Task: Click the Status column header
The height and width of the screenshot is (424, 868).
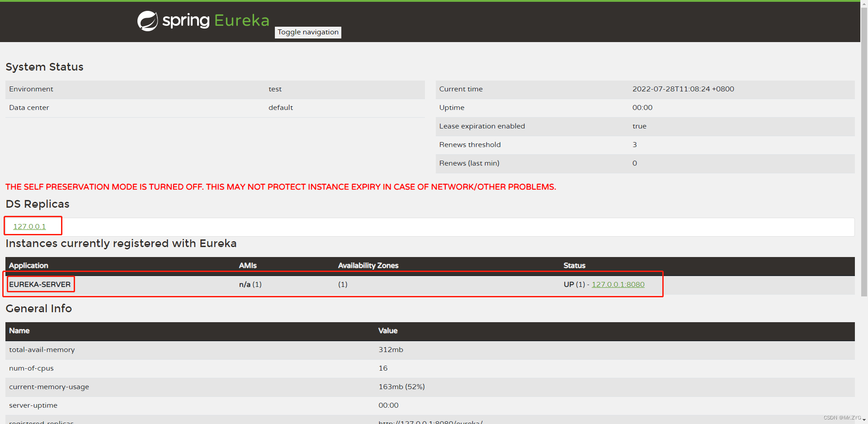Action: (574, 266)
